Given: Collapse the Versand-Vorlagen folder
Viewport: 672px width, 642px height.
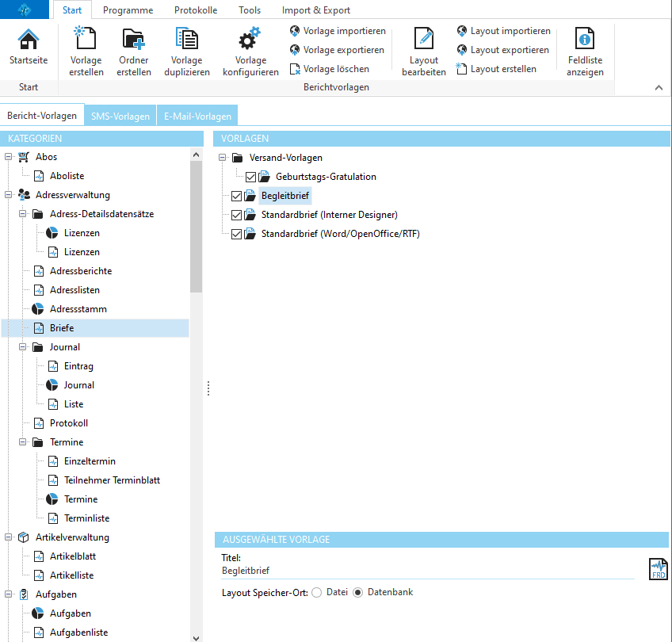Looking at the screenshot, I should [x=223, y=158].
